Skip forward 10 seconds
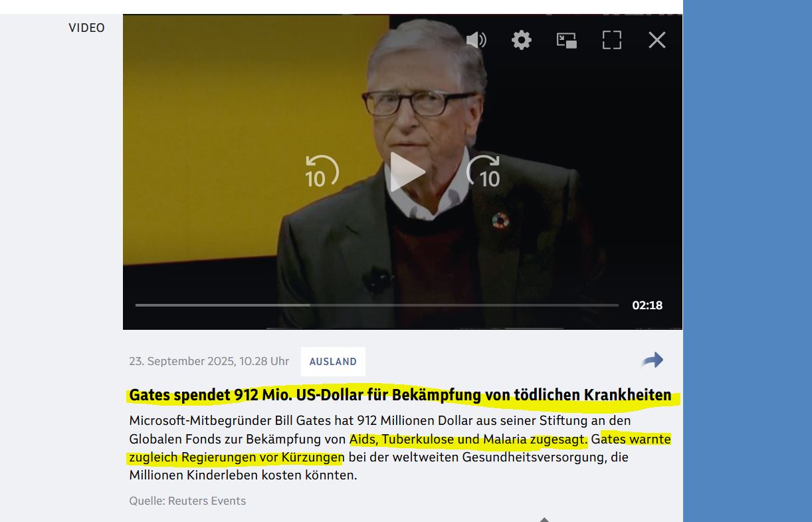This screenshot has width=812, height=522. (483, 172)
